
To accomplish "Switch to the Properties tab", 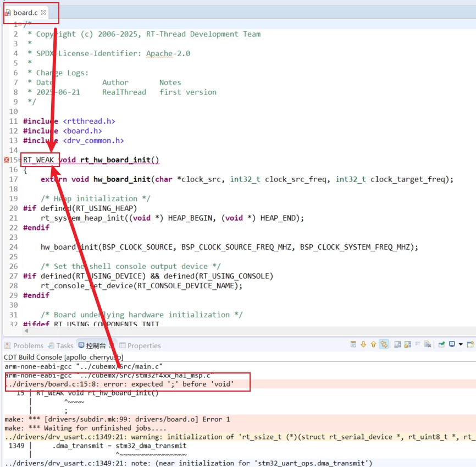I will [x=140, y=345].
